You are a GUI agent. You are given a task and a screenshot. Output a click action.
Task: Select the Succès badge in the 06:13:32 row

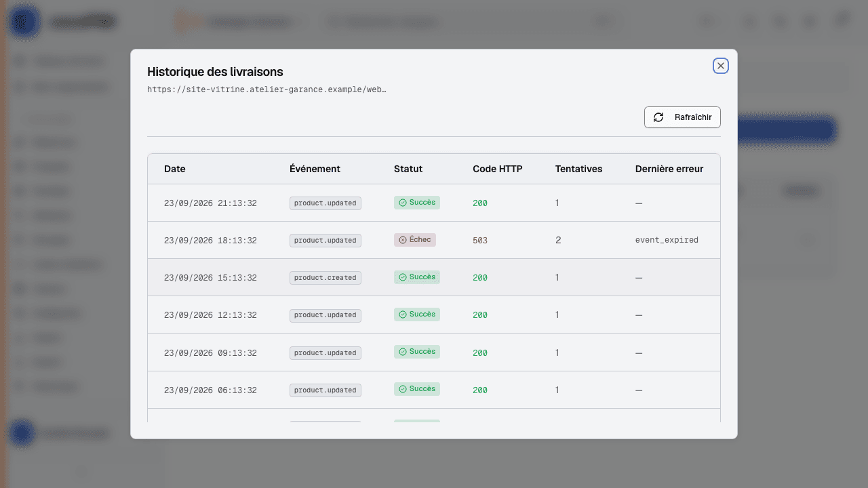click(417, 389)
